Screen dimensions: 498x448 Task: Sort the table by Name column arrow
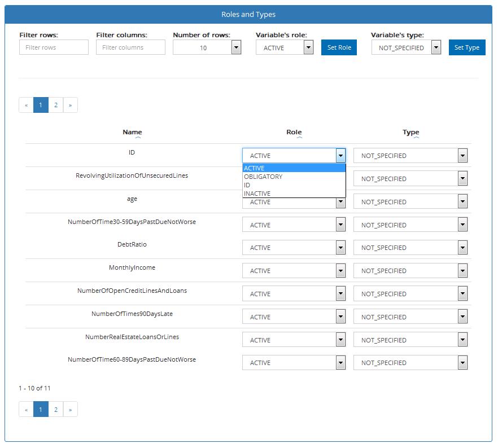(138, 138)
